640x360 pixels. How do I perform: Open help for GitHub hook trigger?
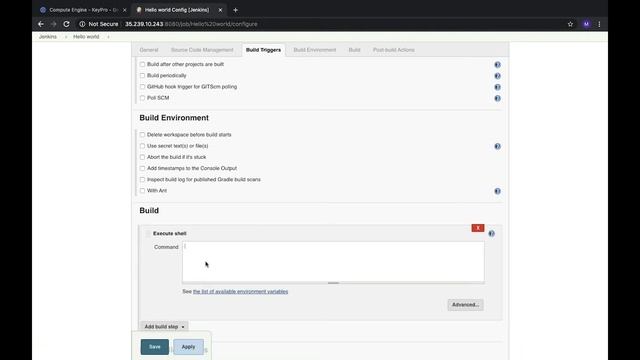coord(497,87)
